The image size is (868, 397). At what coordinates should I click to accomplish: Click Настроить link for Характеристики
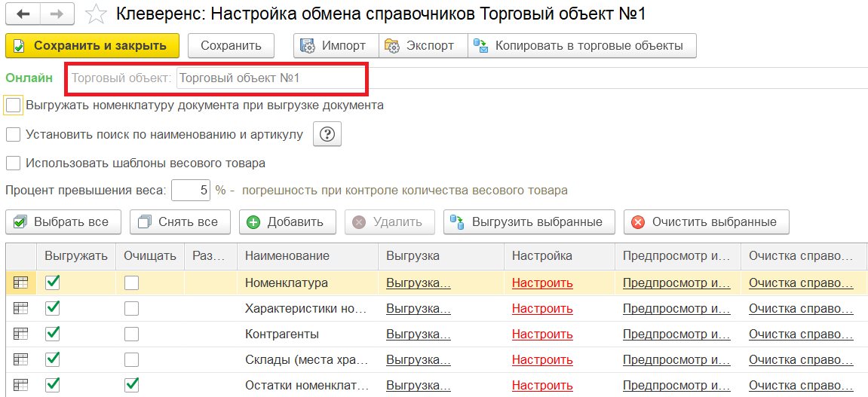click(542, 309)
